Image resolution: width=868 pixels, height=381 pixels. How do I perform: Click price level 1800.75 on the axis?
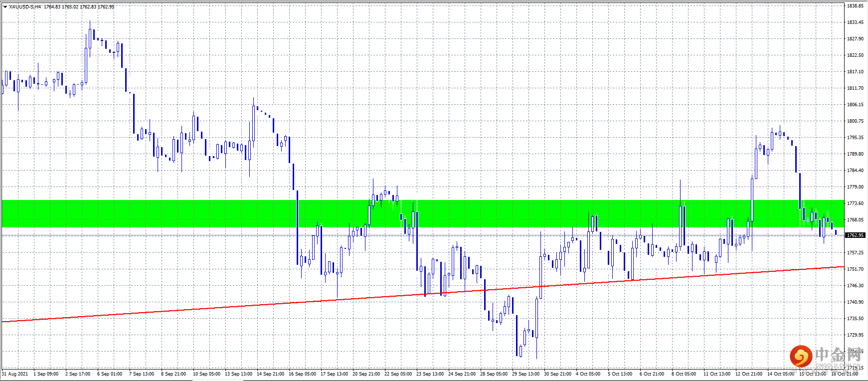(856, 121)
